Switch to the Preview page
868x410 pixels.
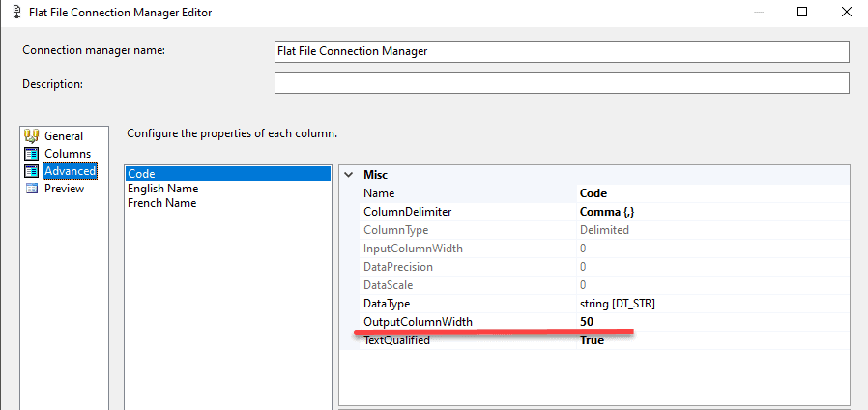click(x=64, y=189)
